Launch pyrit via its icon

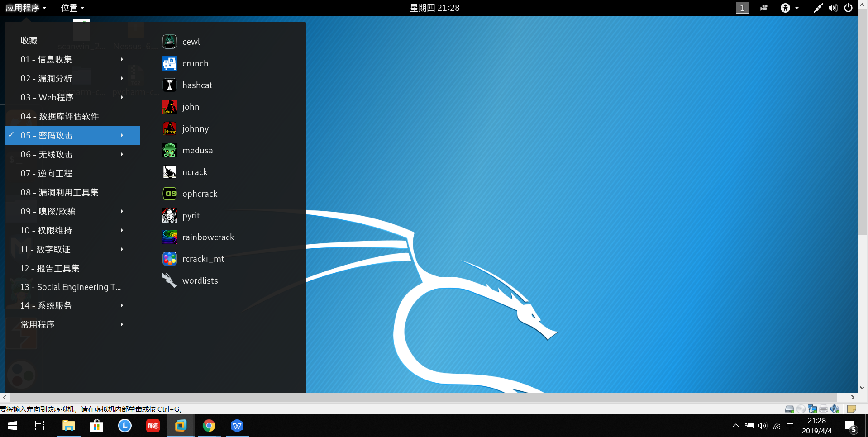[x=170, y=215]
